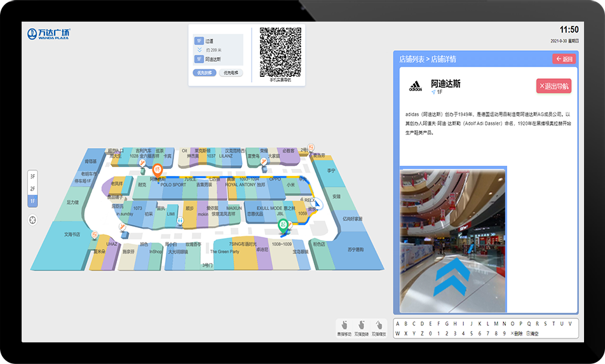Tap the green start-point pin on map
This screenshot has height=364, width=605.
(x=282, y=223)
